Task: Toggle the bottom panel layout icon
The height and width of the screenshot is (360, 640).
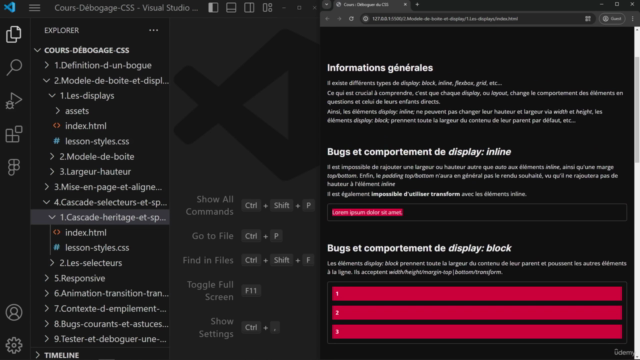Action: pyautogui.click(x=231, y=8)
